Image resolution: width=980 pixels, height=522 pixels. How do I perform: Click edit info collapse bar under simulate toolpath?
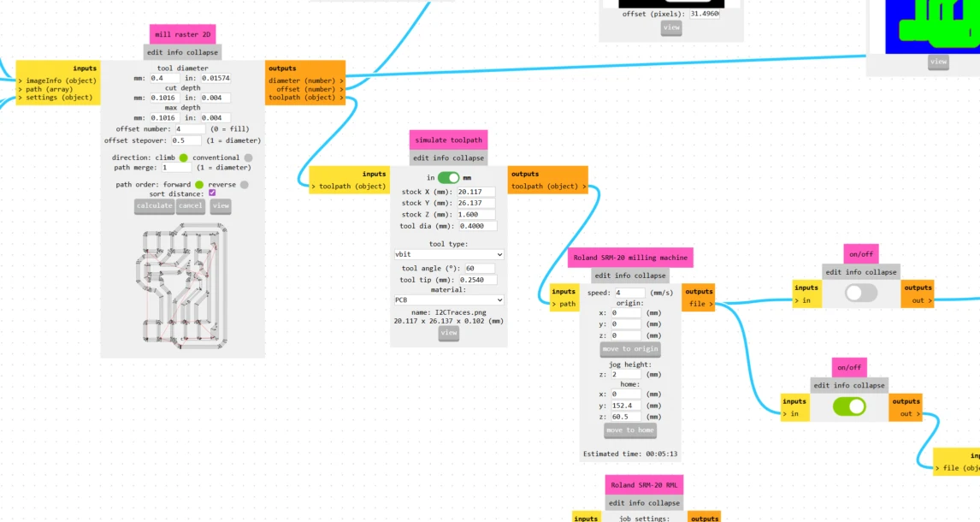(x=448, y=158)
